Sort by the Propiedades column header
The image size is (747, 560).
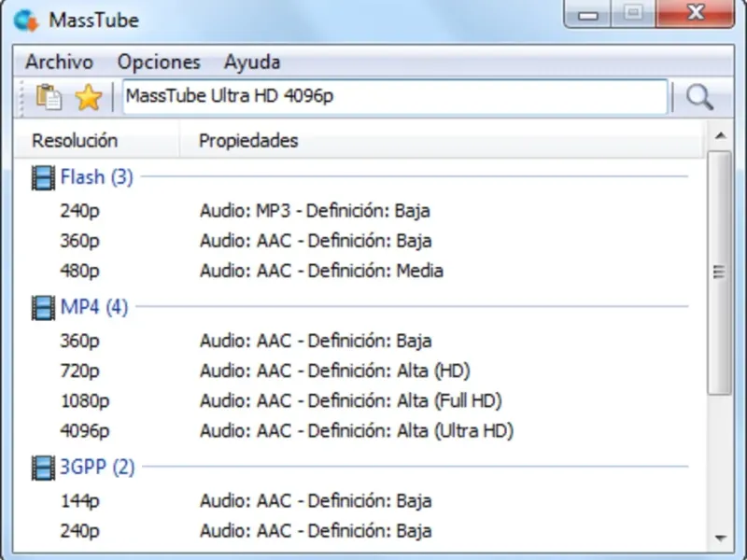coord(441,141)
